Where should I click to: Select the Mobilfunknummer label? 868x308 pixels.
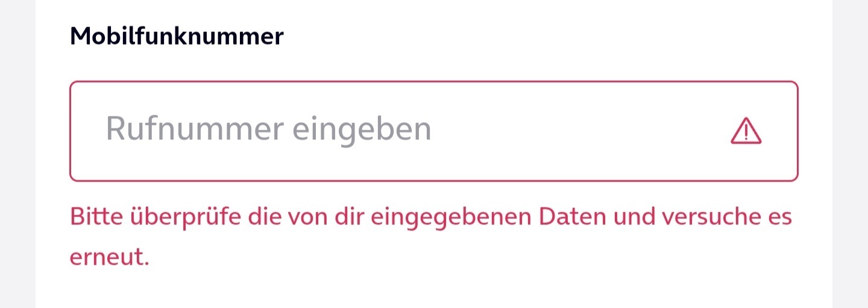pos(177,37)
